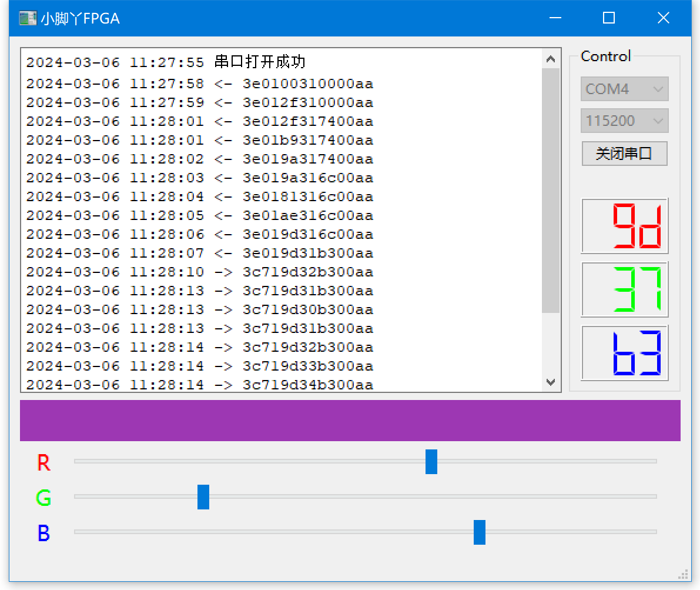Image resolution: width=700 pixels, height=590 pixels.
Task: Open the 115200 baud rate dropdown
Action: (624, 121)
